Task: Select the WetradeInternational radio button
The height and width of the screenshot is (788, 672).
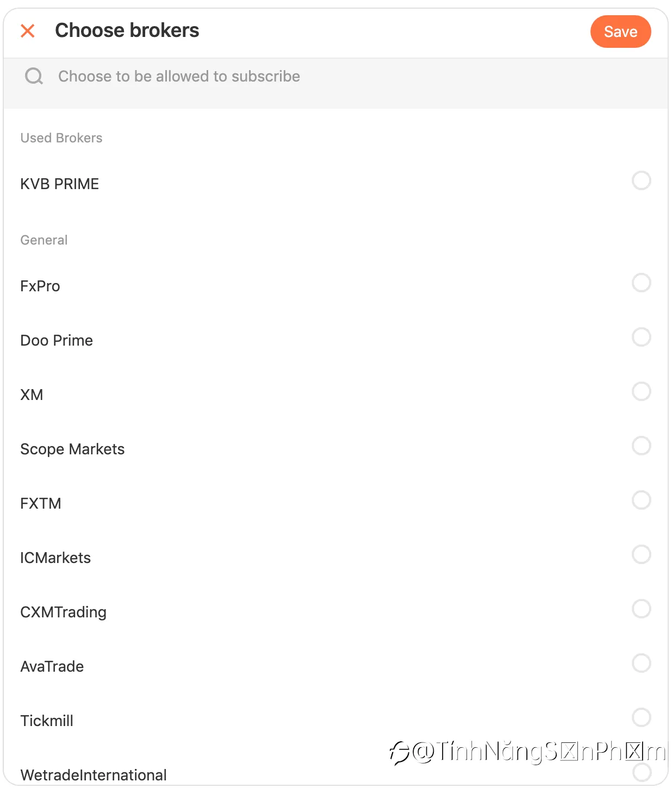Action: 642,772
